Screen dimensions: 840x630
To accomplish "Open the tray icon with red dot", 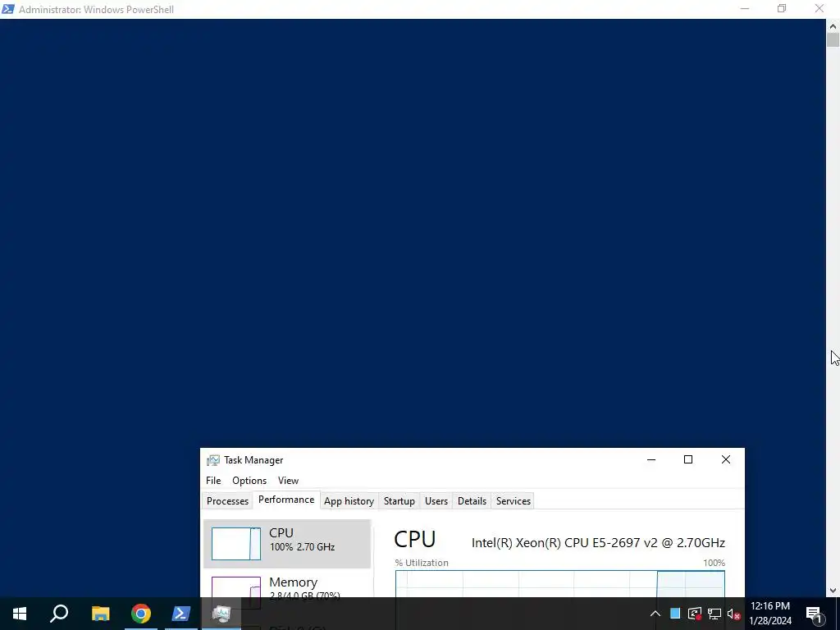I will pyautogui.click(x=695, y=614).
